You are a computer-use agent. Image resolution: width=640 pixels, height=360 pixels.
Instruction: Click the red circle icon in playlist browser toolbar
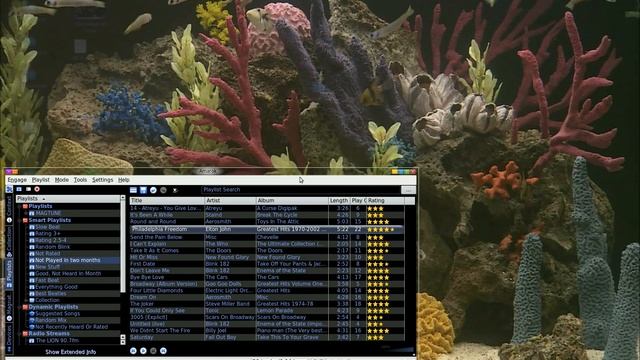37,189
